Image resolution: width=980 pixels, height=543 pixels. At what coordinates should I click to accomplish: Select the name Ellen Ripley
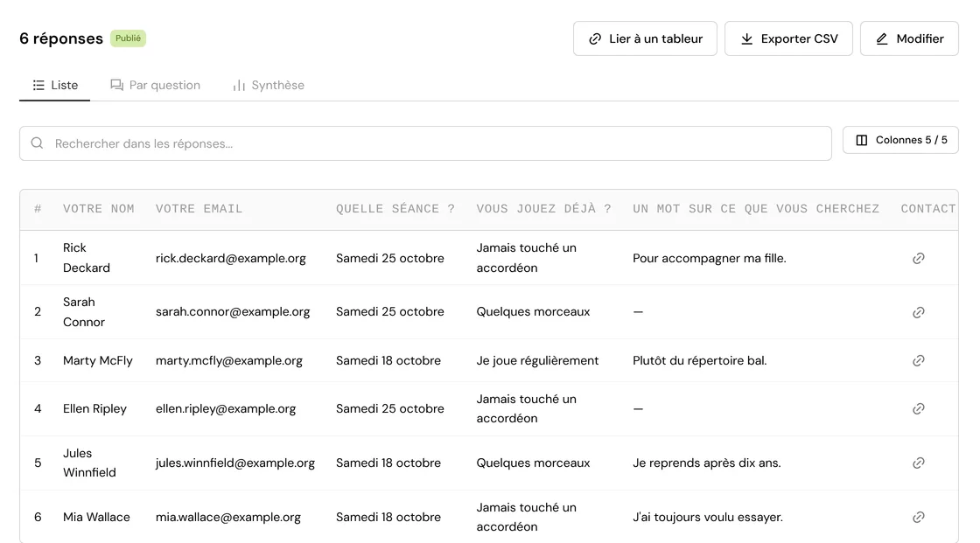click(95, 408)
